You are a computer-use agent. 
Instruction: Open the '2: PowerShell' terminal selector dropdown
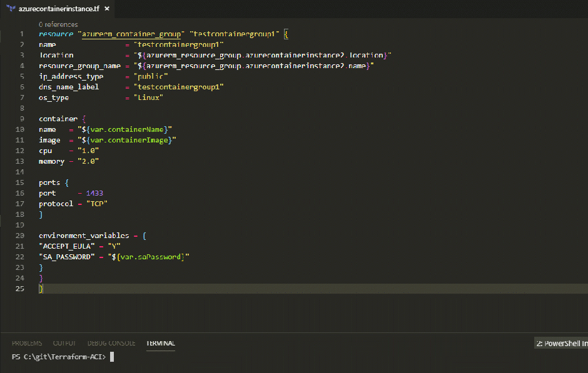coord(560,343)
